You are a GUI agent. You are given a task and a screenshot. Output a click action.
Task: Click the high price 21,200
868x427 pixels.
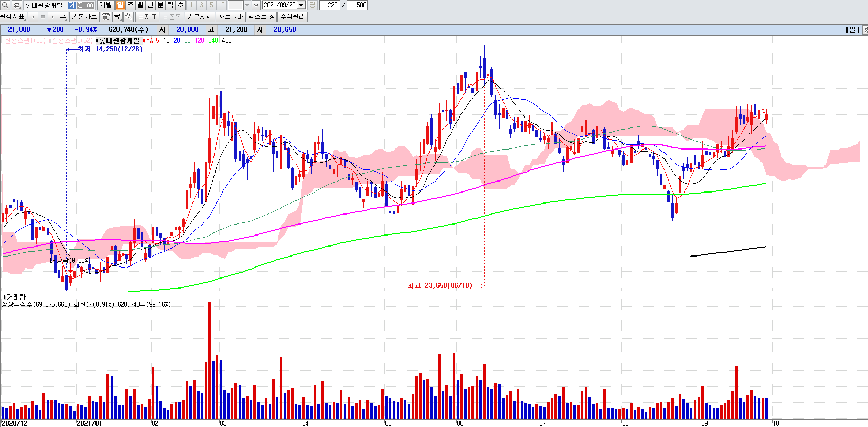point(236,30)
